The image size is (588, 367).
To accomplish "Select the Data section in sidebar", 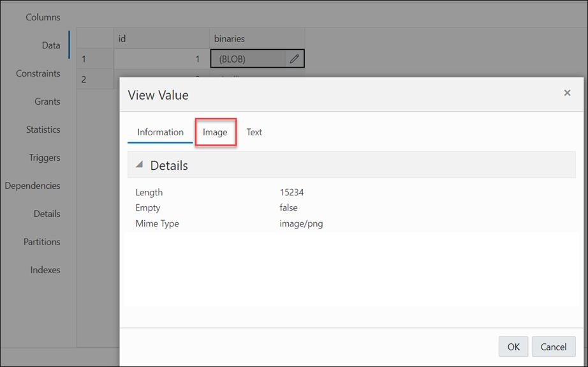I will click(51, 45).
